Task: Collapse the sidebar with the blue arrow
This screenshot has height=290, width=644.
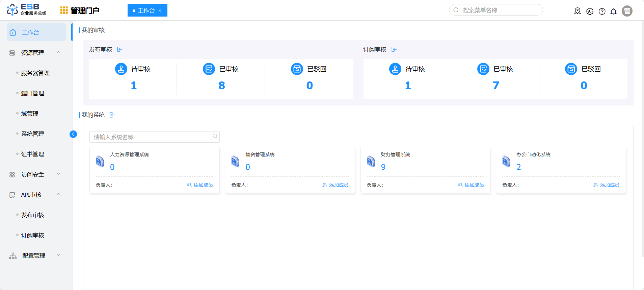Action: click(73, 134)
